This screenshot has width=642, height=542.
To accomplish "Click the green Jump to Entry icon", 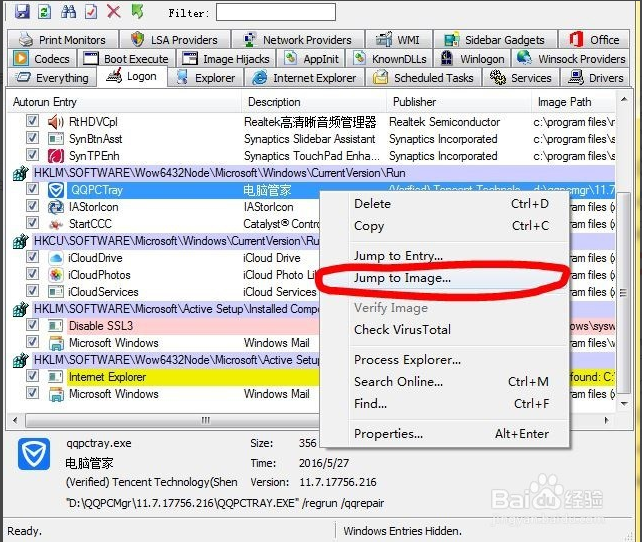I will 137,11.
